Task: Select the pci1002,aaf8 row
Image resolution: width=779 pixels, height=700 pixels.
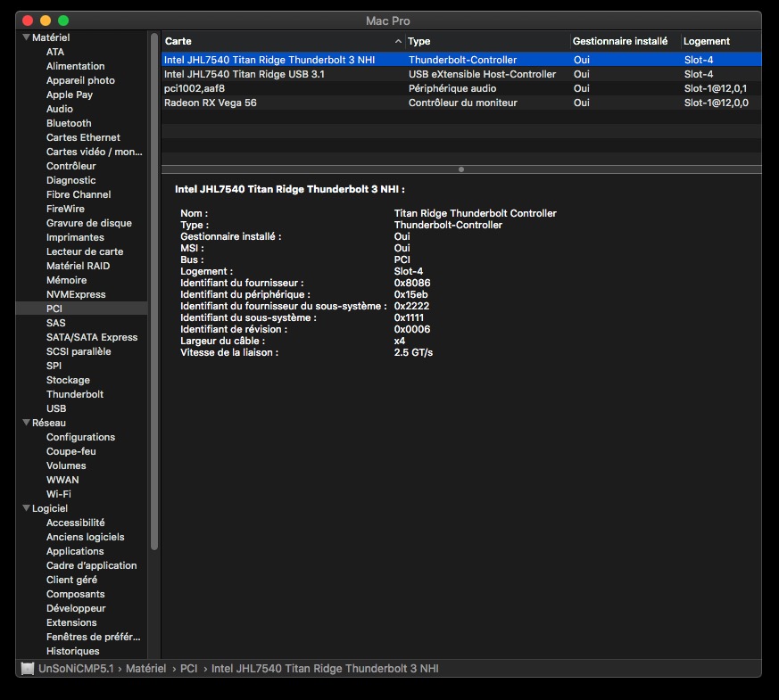Action: 461,88
